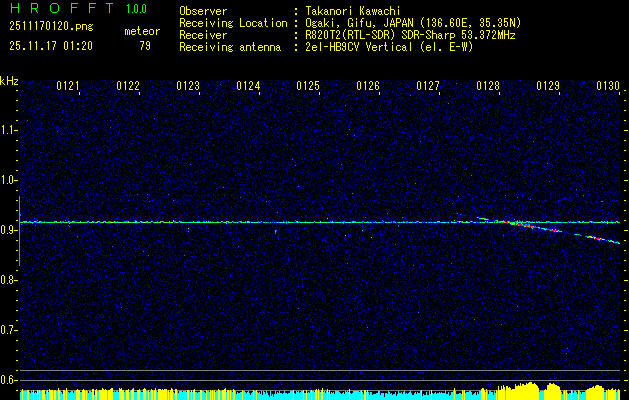Click the Receiving Location label
The image size is (629, 400).
pyautogui.click(x=233, y=23)
